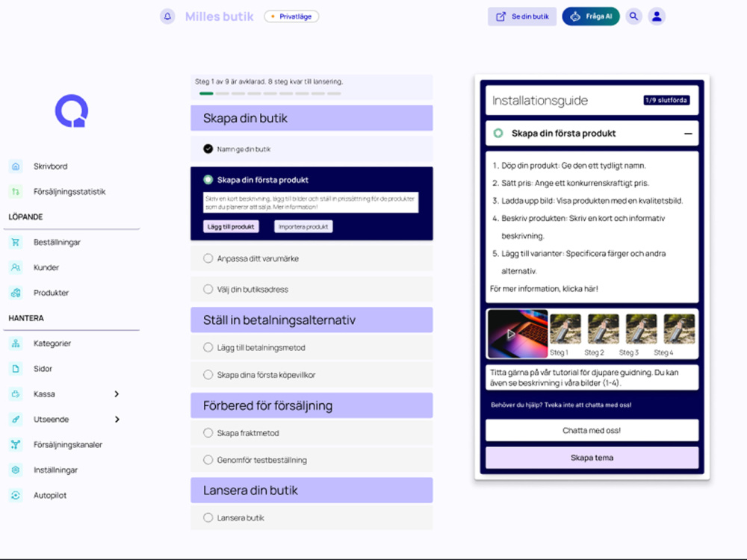Expand the Kassa submenu chevron
This screenshot has width=747, height=560.
117,393
